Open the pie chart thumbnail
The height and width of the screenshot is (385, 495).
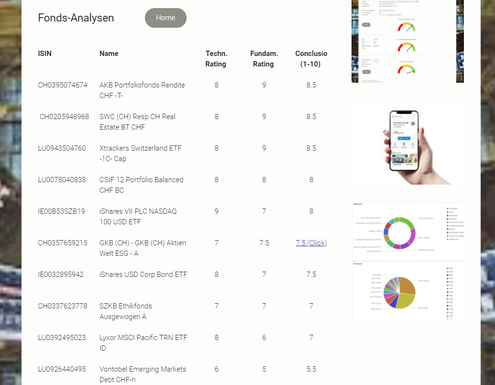(x=407, y=291)
